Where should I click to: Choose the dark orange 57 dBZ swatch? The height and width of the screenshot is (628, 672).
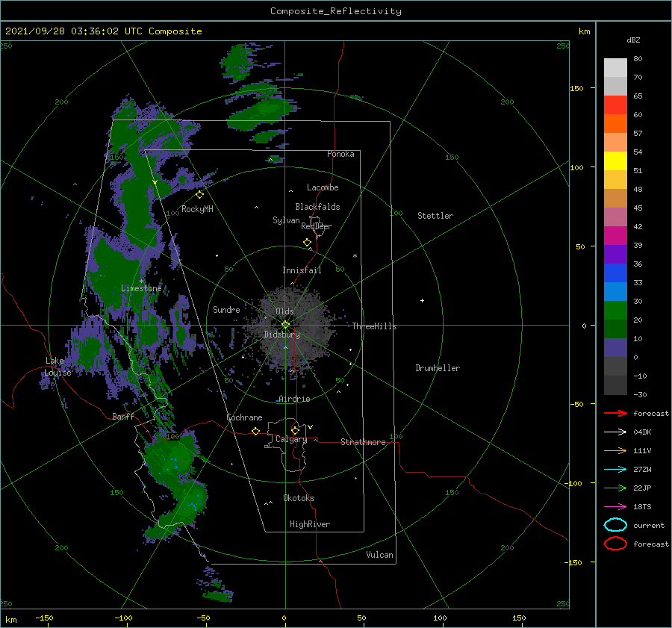point(615,124)
